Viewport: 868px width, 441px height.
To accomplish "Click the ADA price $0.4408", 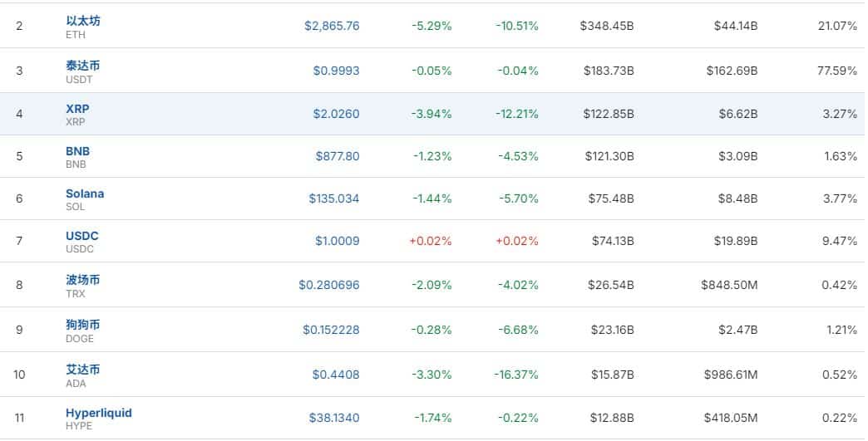I will (x=336, y=375).
